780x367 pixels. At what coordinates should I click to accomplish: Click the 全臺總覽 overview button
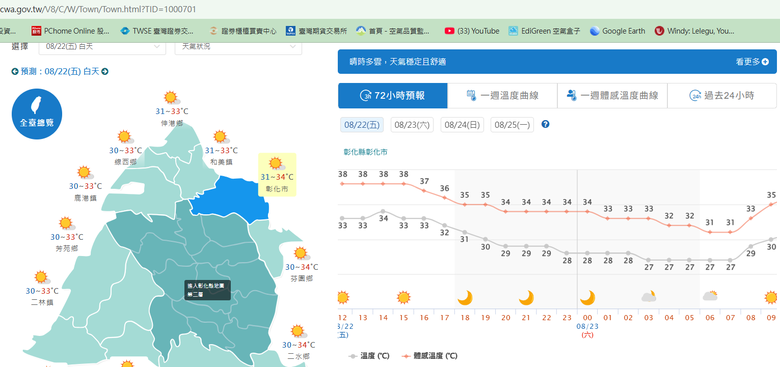tap(37, 114)
